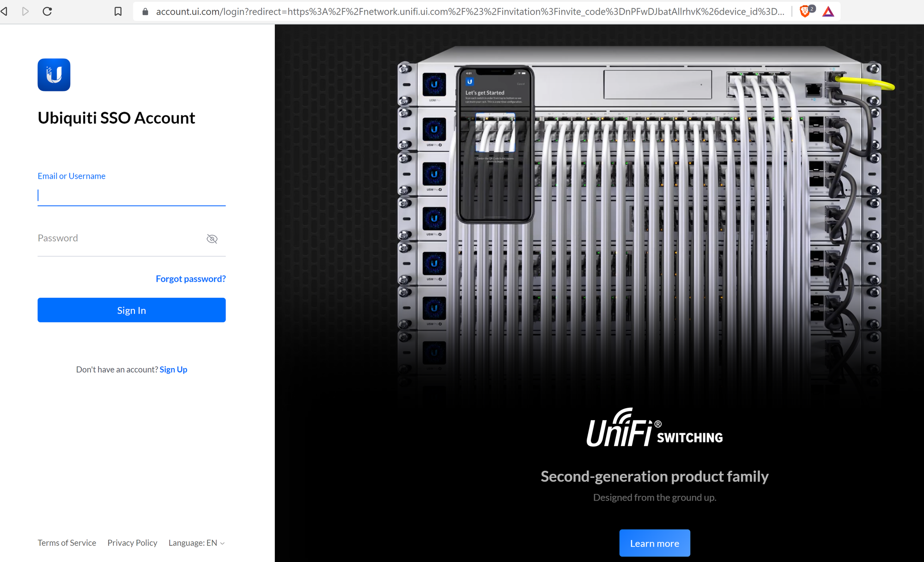
Task: Reload the page with refresh icon
Action: click(47, 11)
